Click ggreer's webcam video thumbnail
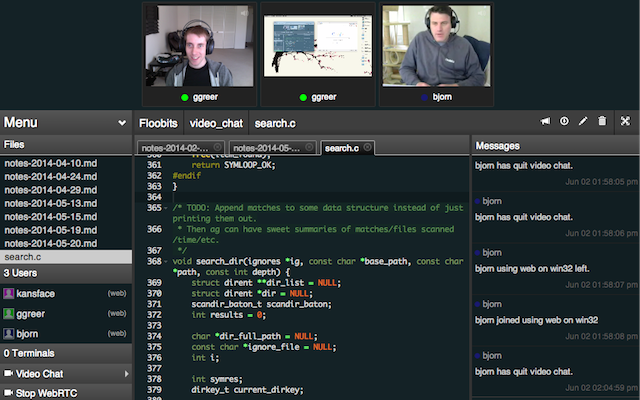Screen dimensions: 640x400 199,46
